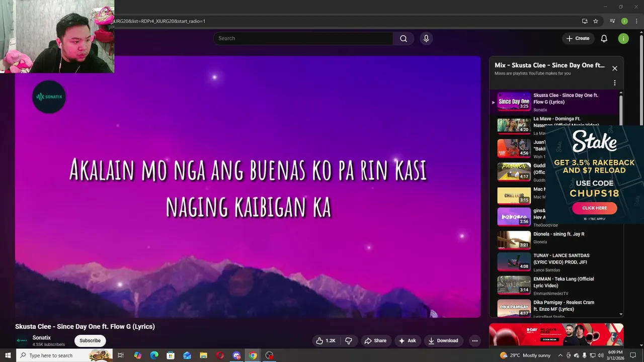Select Since Day One ft. Flow G playlist item
644x362 pixels.
(x=556, y=102)
